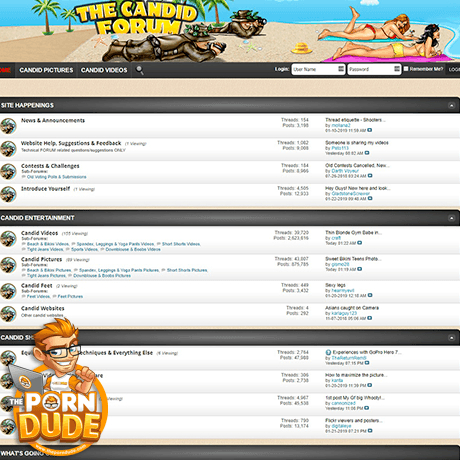Image resolution: width=460 pixels, height=460 pixels.
Task: View user cannonized's profile
Action: (x=343, y=403)
